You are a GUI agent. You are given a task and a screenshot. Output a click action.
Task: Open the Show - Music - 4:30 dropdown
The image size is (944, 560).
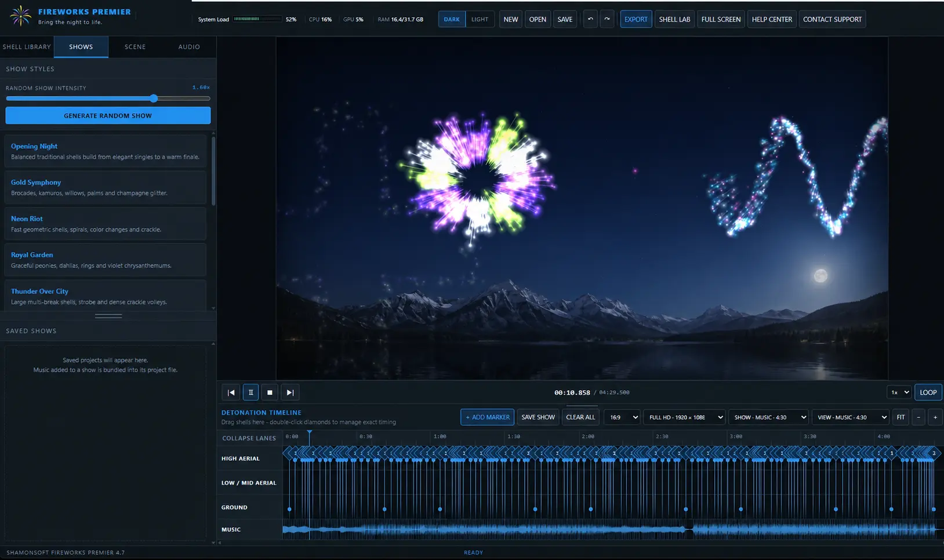click(768, 417)
